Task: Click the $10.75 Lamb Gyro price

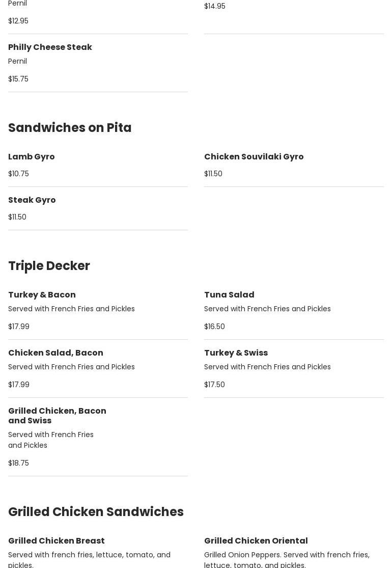Action: pos(18,174)
